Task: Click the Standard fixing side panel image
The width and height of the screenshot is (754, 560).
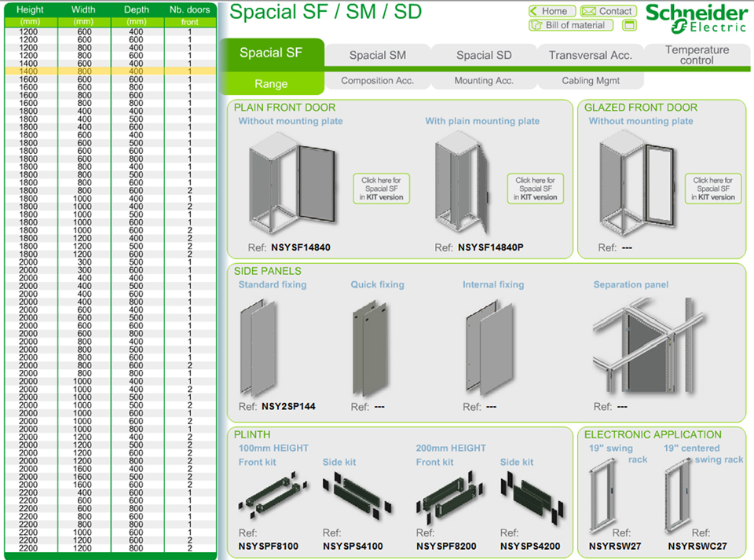Action: coord(258,347)
